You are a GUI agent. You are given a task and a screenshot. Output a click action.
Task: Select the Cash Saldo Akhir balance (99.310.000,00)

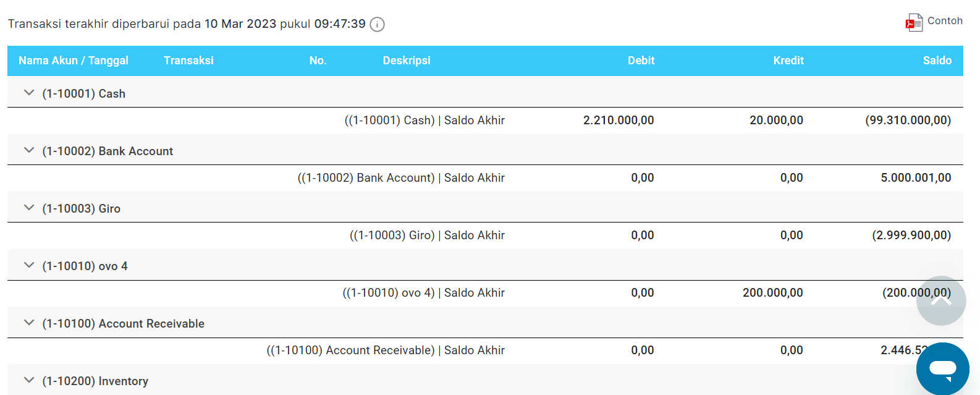908,121
